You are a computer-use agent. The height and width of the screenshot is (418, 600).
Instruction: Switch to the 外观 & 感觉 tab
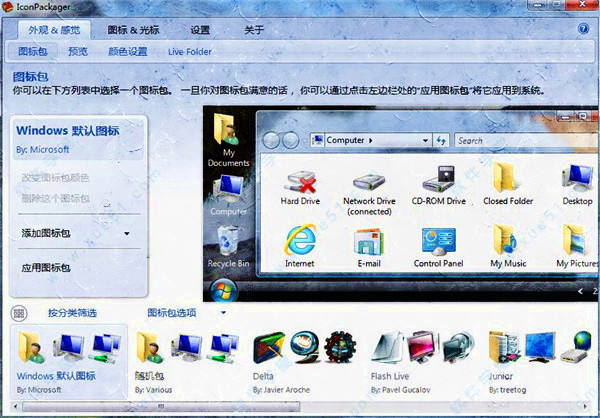54,30
